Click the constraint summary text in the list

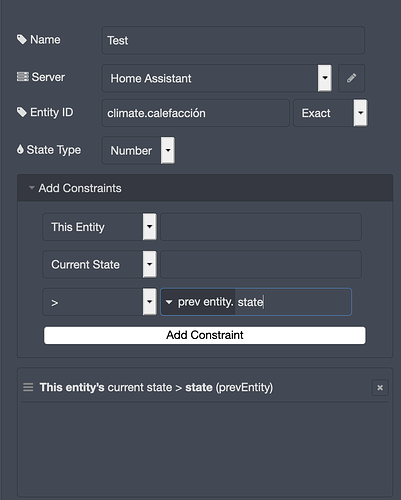(156, 387)
